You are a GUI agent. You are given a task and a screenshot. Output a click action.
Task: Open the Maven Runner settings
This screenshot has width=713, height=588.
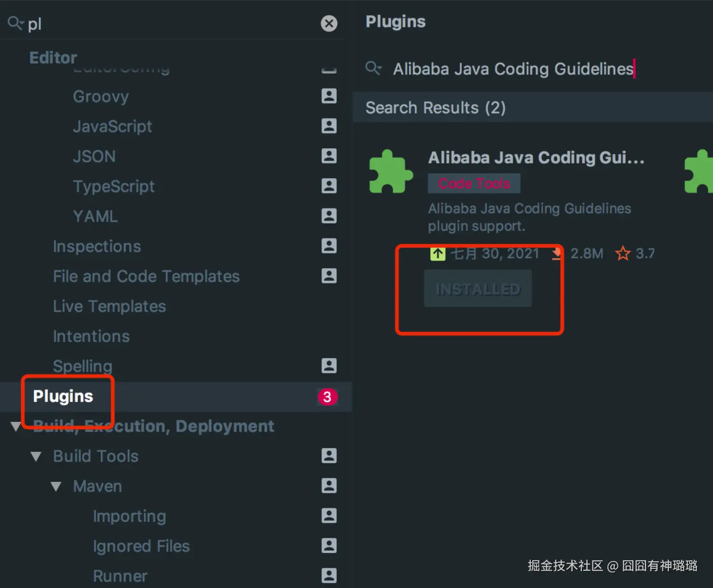pos(120,576)
